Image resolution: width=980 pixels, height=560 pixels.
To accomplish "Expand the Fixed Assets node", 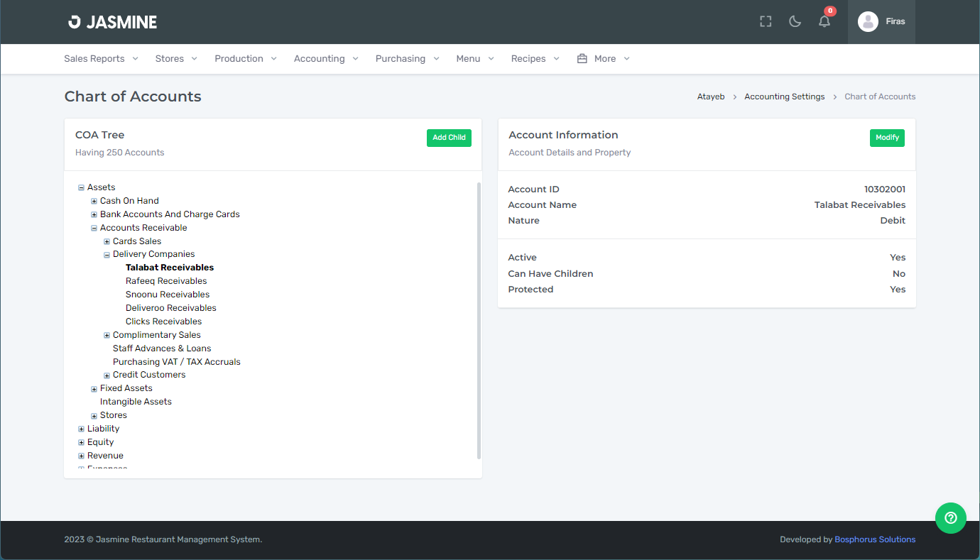I will tap(94, 389).
